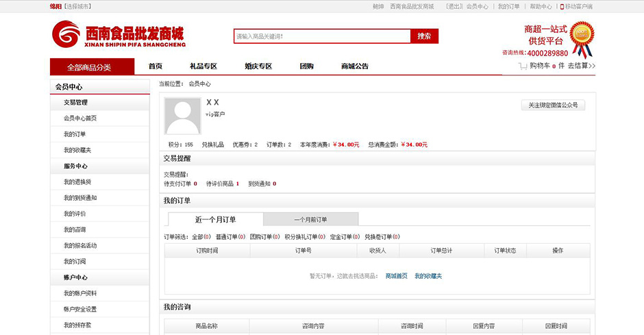Open the 礼品专区 navigation item
Image resolution: width=644 pixels, height=335 pixels.
pos(203,66)
